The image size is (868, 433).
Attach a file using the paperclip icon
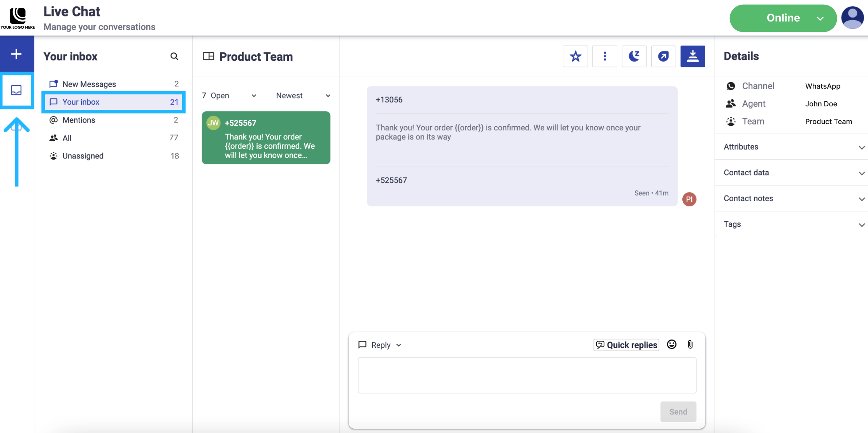[x=690, y=345]
